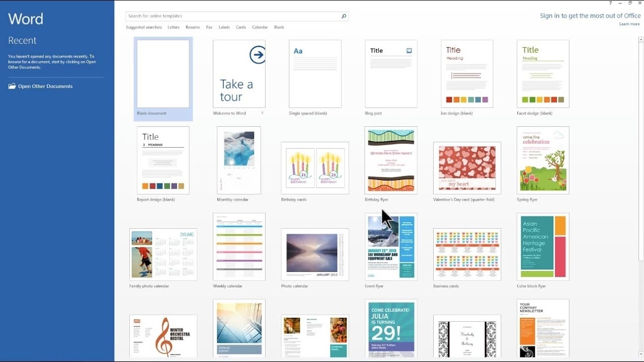Click the Open Other Documents folder icon
This screenshot has height=362, width=644.
tap(12, 86)
